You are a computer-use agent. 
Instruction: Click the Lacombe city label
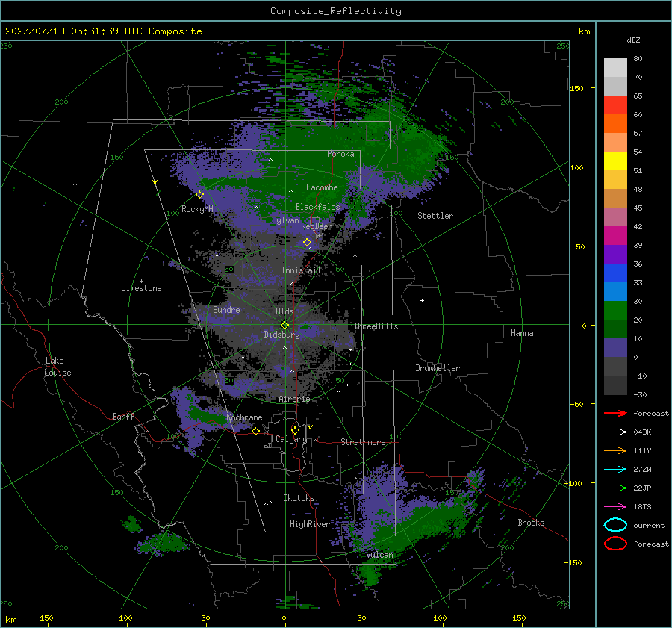coord(322,187)
